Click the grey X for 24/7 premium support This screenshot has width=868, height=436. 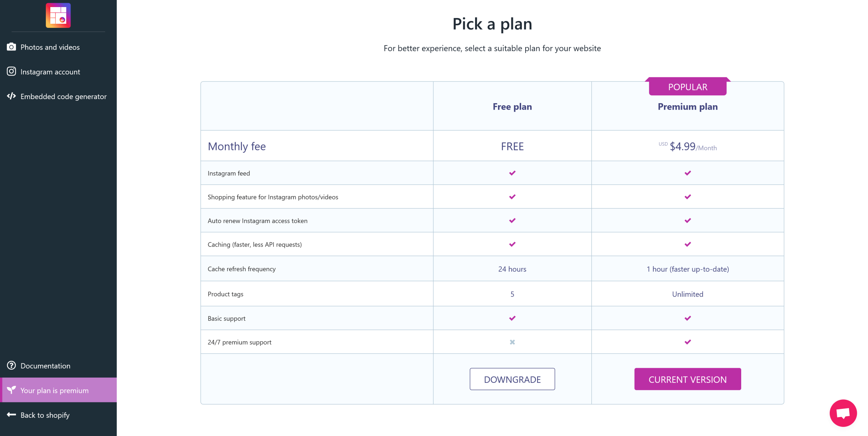tap(512, 342)
